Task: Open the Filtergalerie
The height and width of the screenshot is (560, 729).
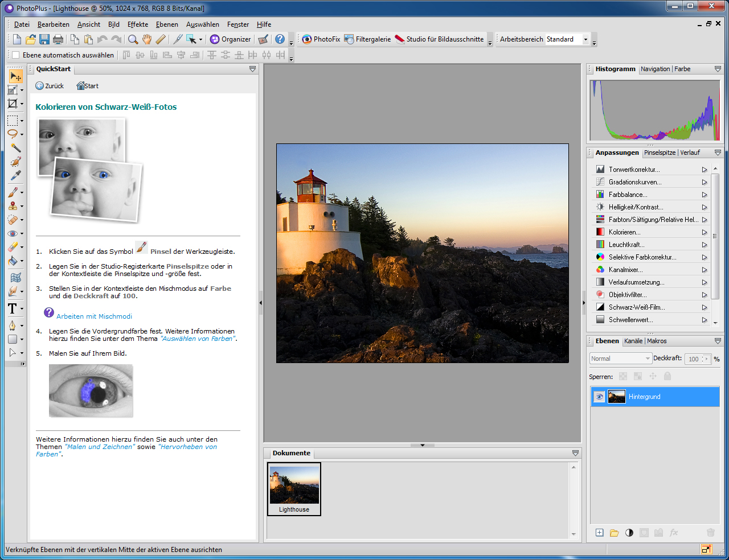Action: tap(367, 39)
